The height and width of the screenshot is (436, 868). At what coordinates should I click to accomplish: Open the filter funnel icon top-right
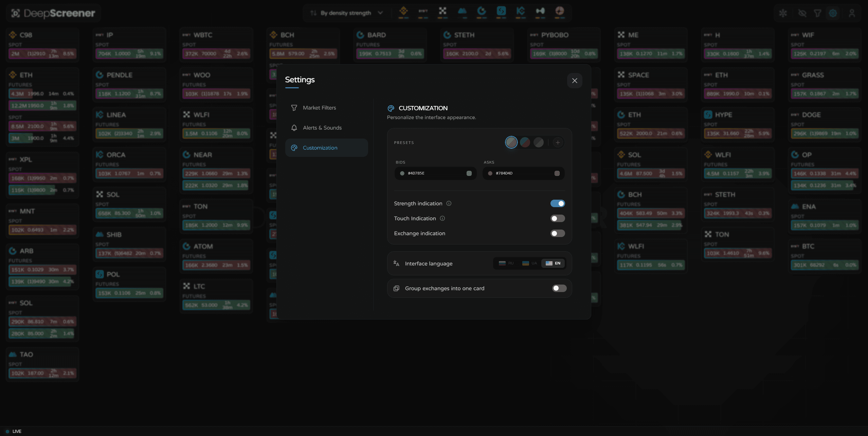(x=818, y=13)
